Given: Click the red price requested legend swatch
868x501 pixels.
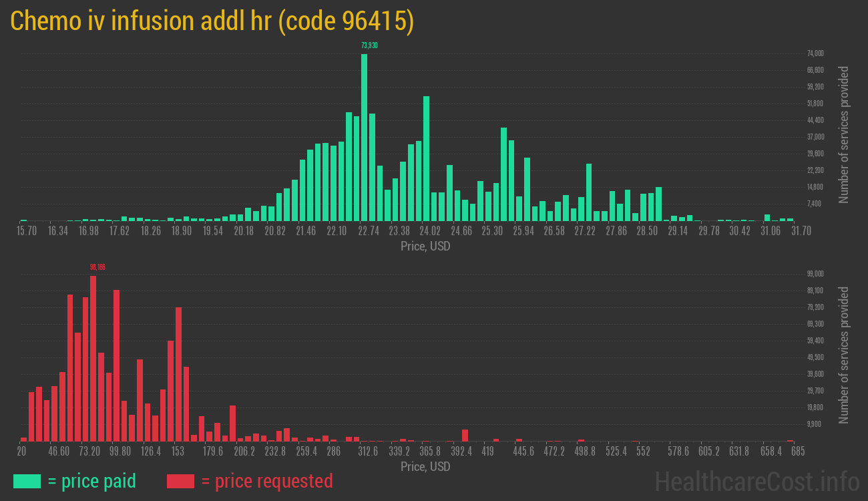Looking at the screenshot, I should (x=180, y=481).
